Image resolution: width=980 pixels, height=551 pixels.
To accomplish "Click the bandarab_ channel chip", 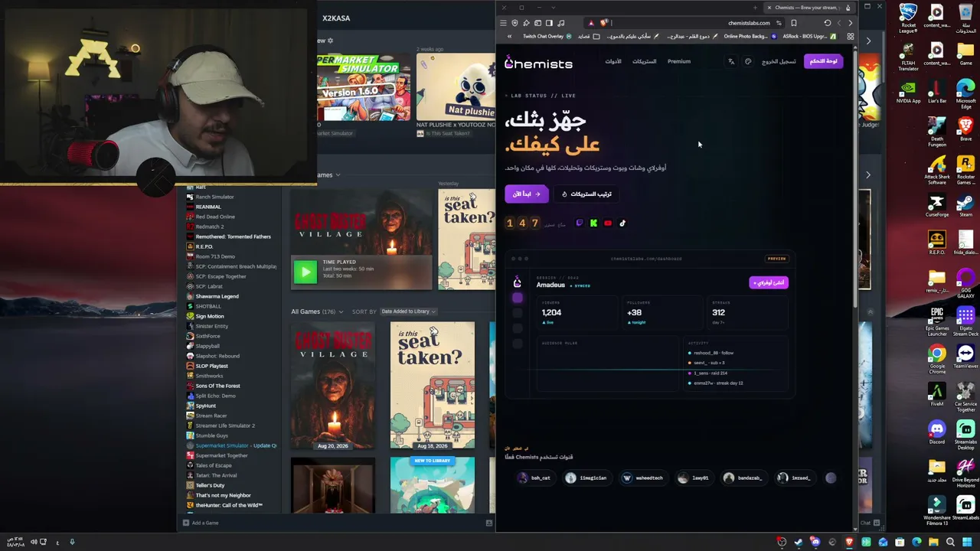I will tap(743, 478).
